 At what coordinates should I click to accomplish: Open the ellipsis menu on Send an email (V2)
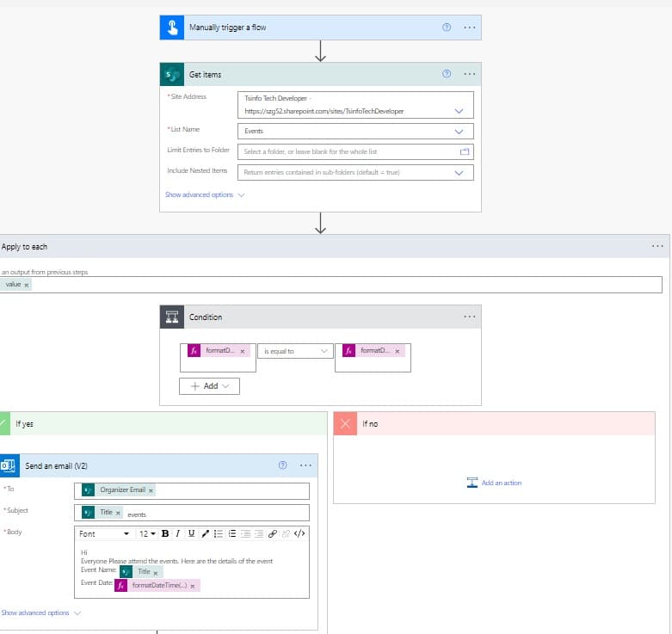[305, 465]
